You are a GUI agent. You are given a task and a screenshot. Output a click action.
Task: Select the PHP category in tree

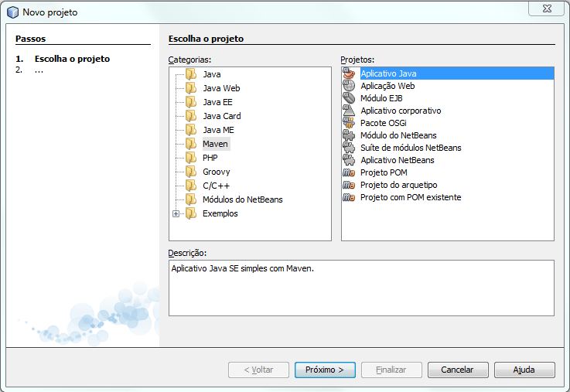(x=210, y=158)
